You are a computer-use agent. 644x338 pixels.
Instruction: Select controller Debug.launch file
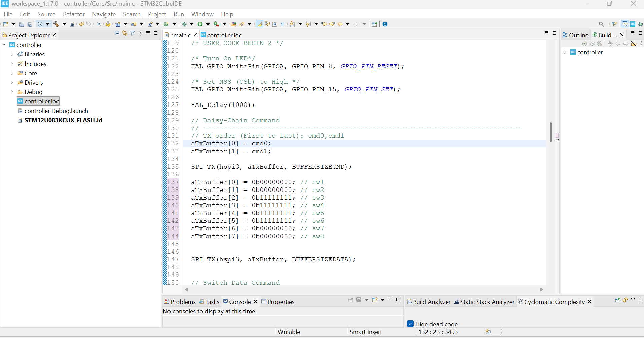point(56,111)
